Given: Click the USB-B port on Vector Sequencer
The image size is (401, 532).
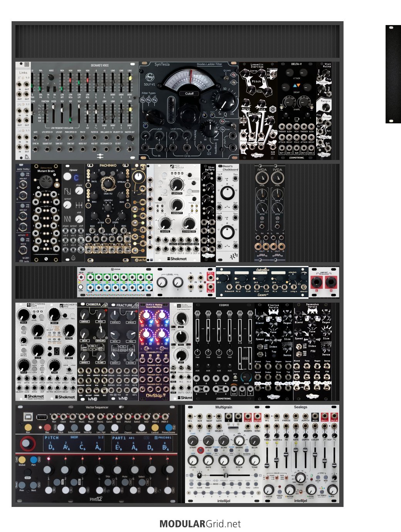Looking at the screenshot, I should (x=28, y=416).
